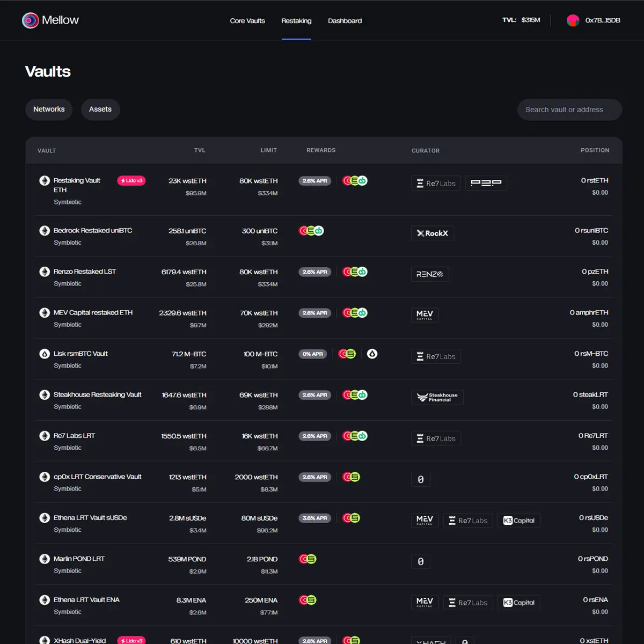Click the MEV Capital restaked ETH token icon
644x644 pixels.
(x=45, y=313)
